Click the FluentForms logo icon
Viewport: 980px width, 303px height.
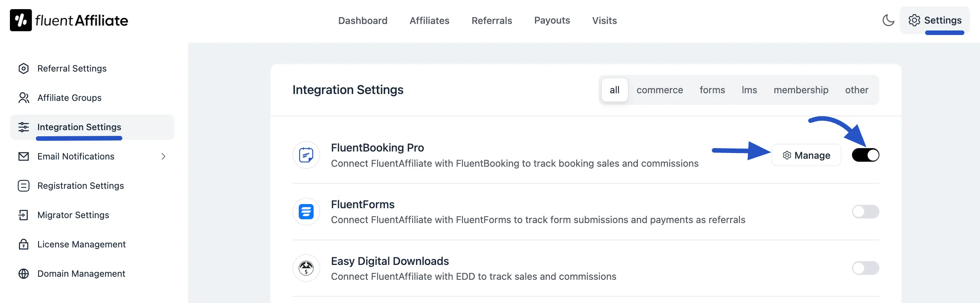[x=306, y=212]
